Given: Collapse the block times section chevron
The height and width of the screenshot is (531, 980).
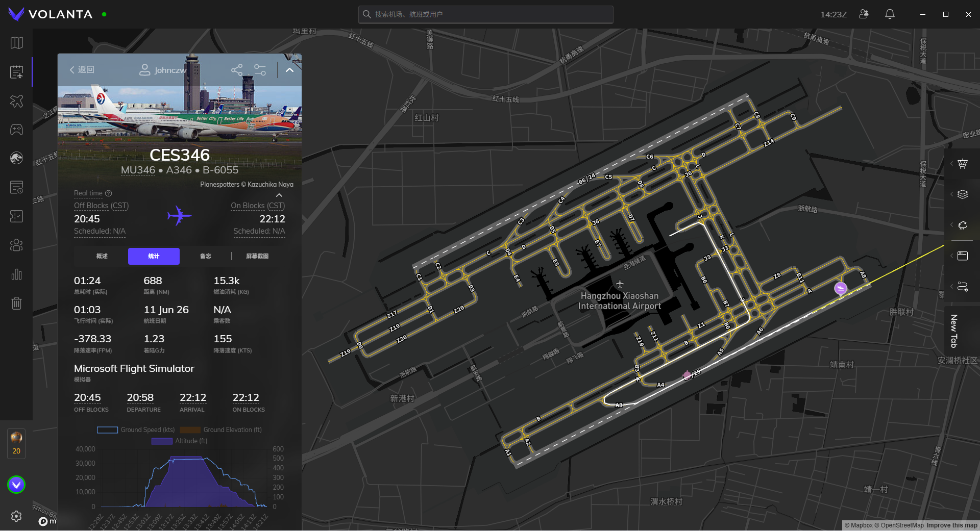Looking at the screenshot, I should [x=279, y=195].
